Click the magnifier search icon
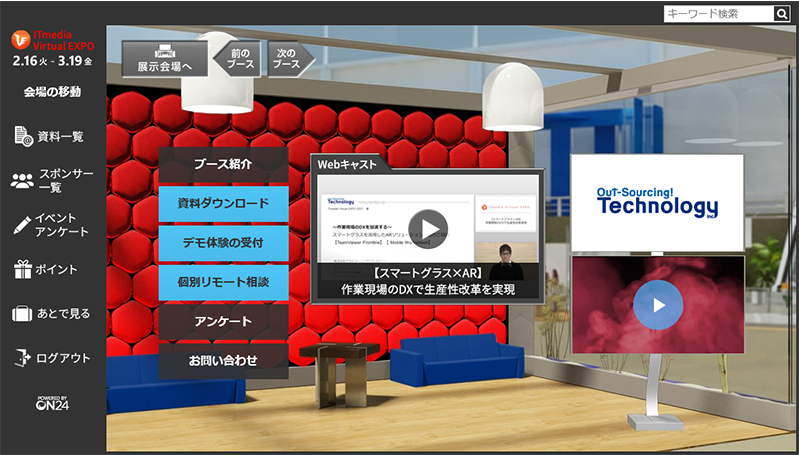Image resolution: width=799 pixels, height=455 pixels. coord(782,14)
